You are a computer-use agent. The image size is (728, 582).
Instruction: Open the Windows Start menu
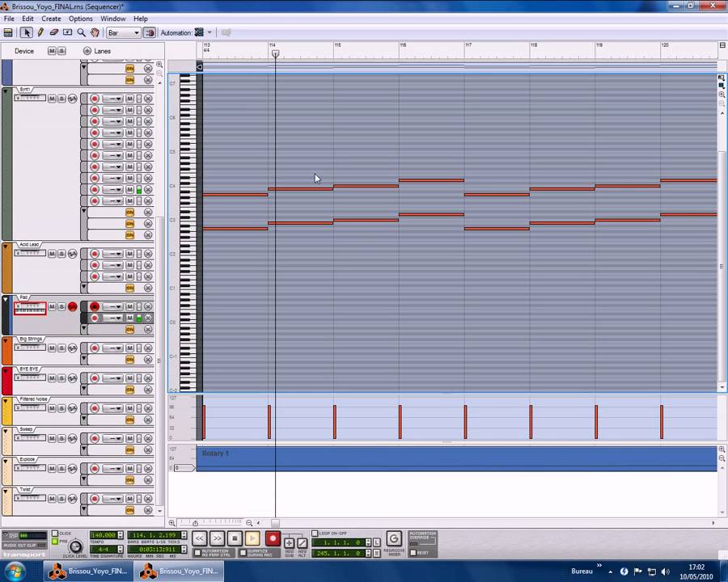pos(15,571)
